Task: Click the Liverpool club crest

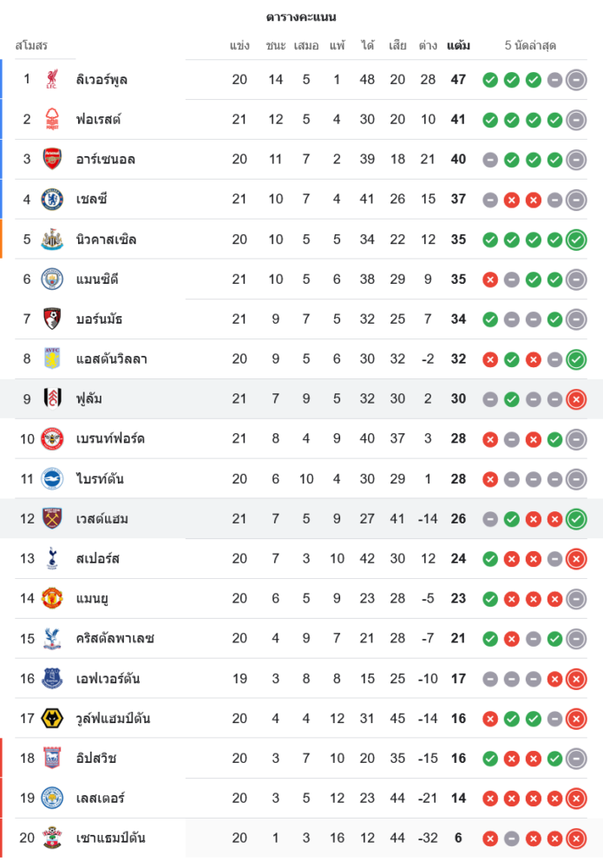Action: pos(52,80)
